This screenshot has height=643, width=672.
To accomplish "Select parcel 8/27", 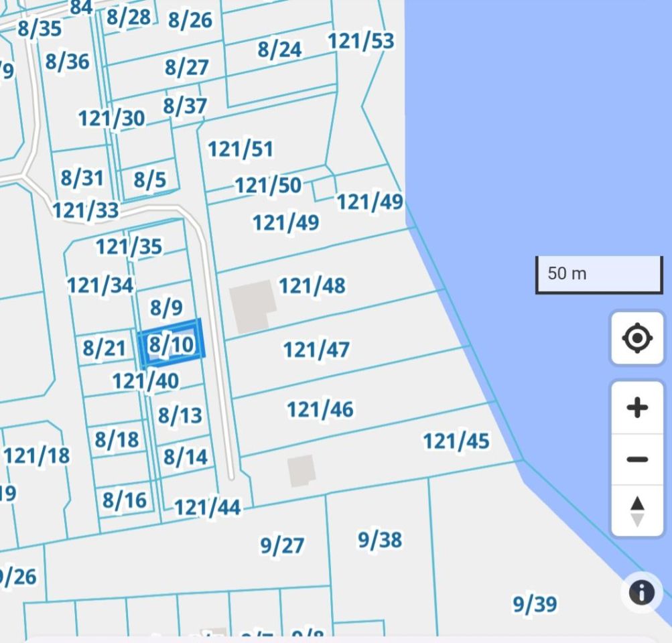I will [186, 67].
